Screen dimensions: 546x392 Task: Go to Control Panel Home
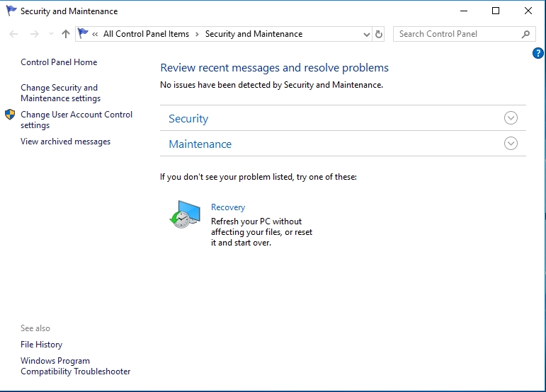59,62
